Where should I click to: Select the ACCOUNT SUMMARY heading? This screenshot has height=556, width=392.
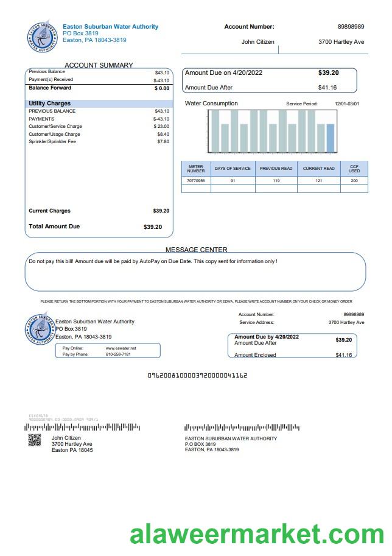pos(99,65)
